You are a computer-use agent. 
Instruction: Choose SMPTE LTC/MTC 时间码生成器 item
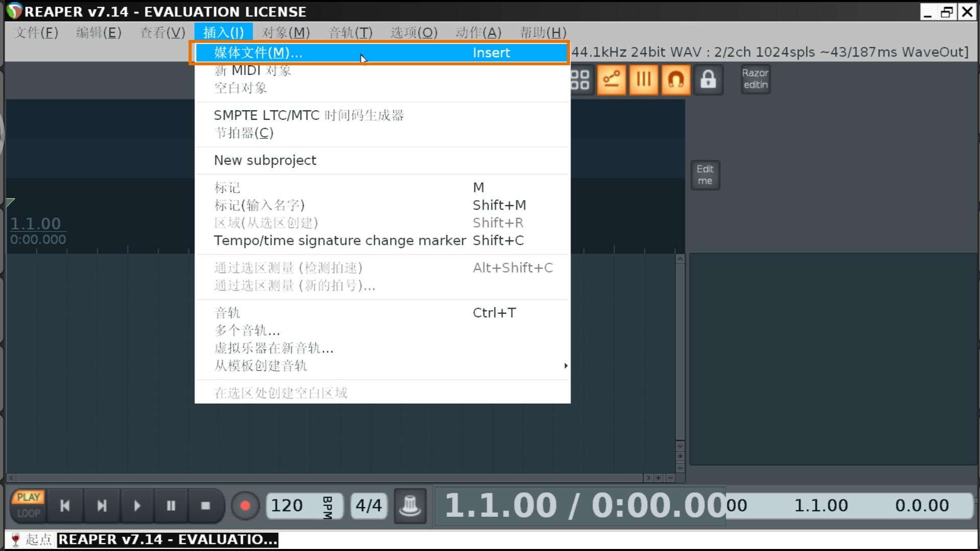click(382, 115)
